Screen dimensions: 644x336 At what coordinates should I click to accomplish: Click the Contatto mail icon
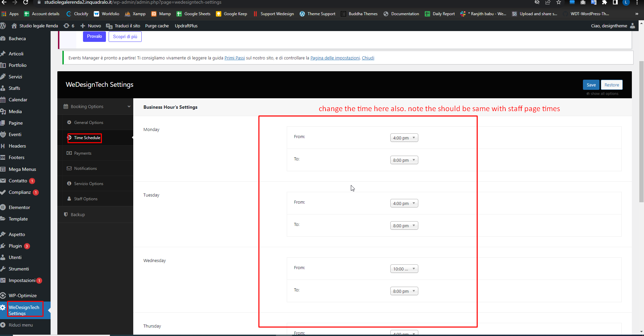3,181
